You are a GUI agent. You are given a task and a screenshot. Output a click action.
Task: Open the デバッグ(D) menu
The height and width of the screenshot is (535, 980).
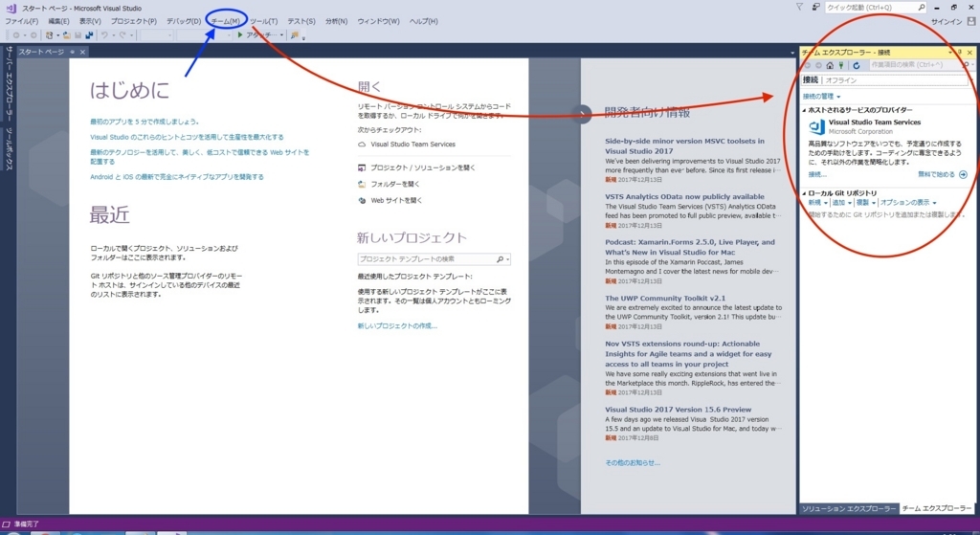pyautogui.click(x=184, y=21)
